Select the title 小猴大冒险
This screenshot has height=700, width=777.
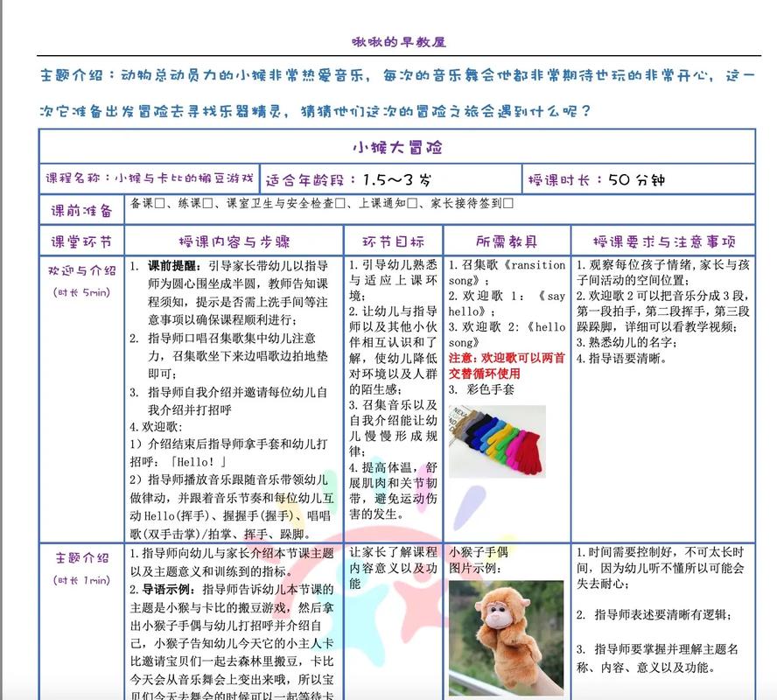(x=399, y=148)
